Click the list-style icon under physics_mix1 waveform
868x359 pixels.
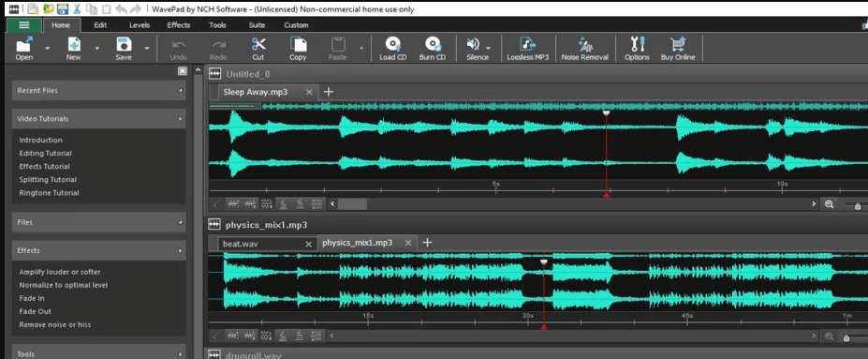pos(316,336)
